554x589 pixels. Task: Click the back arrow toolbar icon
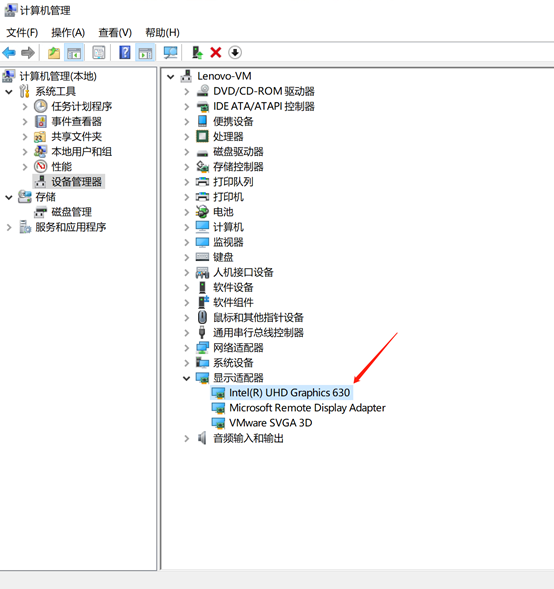9,53
